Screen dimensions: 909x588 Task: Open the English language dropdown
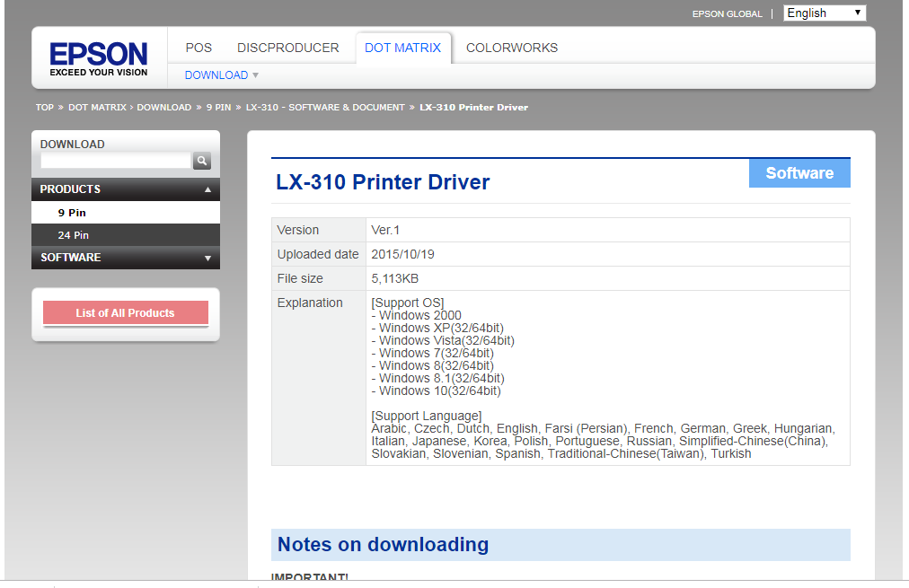(825, 13)
